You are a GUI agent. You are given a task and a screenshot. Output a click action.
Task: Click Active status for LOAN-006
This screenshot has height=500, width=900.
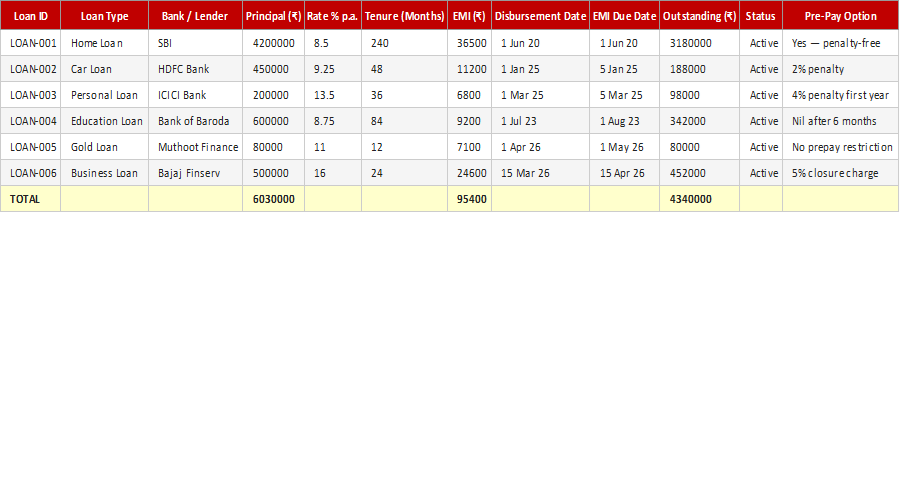pos(761,173)
